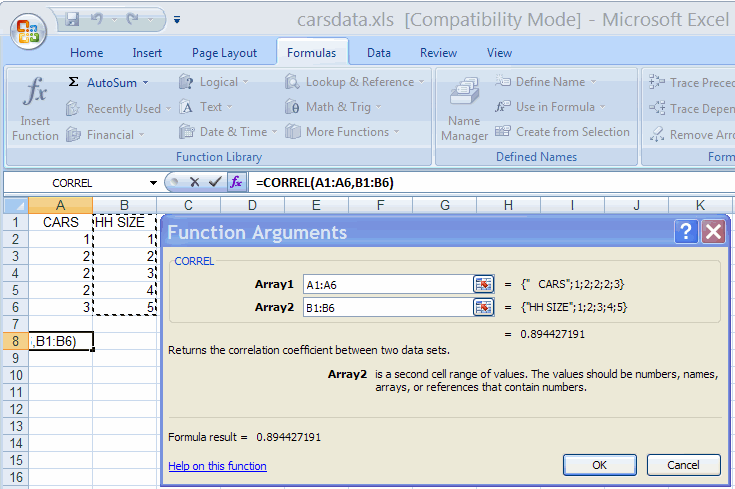The image size is (735, 489).
Task: Open the Date & Time functions dropdown
Action: pos(274,132)
